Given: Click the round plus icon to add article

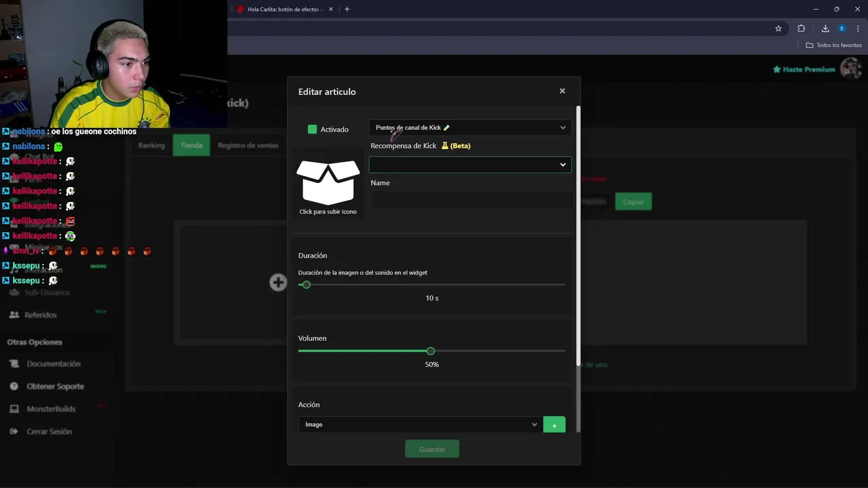Looking at the screenshot, I should click(278, 283).
